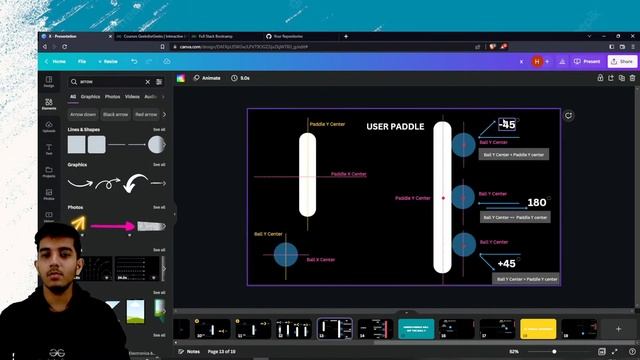
Task: Collapse the side panel with the handle
Action: 175,213
